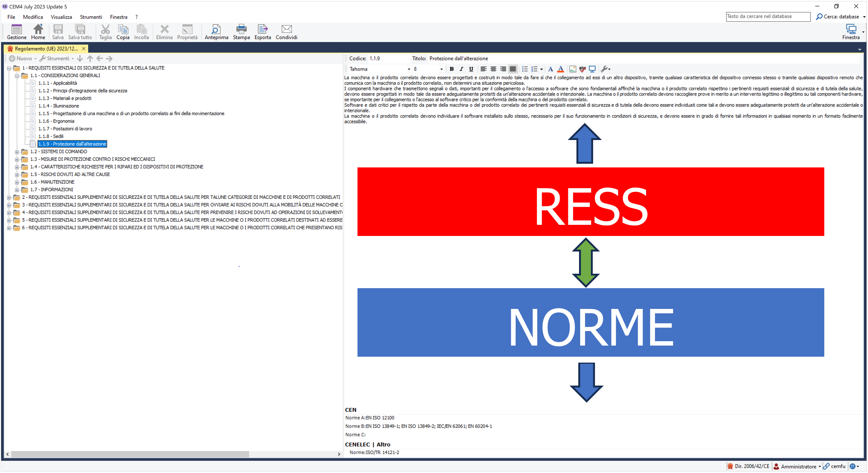Open the Modifica menu
868x473 pixels.
tap(33, 17)
